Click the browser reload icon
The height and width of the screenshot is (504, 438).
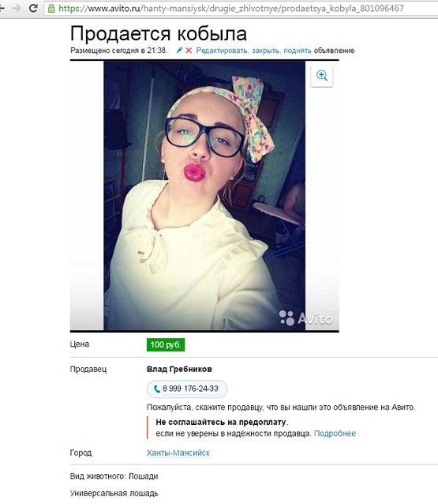pos(33,8)
